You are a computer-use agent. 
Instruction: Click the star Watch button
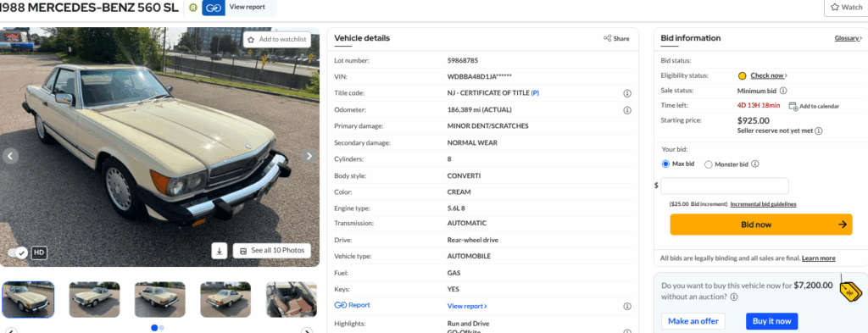pyautogui.click(x=846, y=8)
